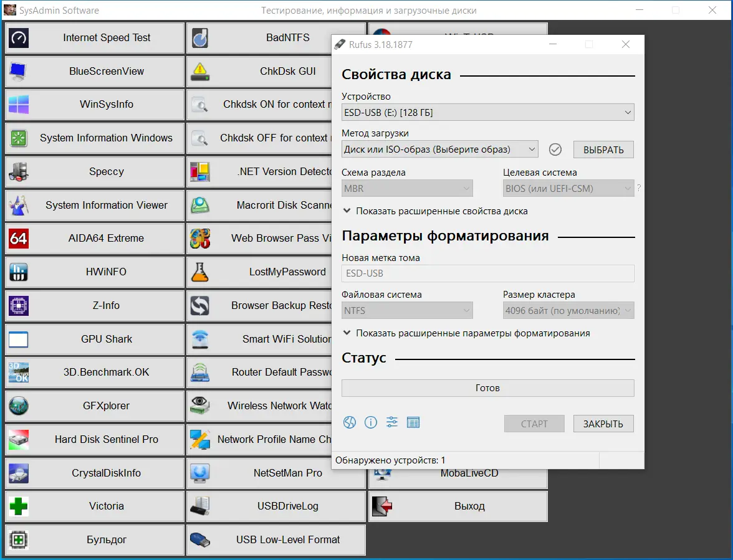The width and height of the screenshot is (733, 560).
Task: Expand расширенные параметры форматирования section
Action: pyautogui.click(x=466, y=333)
